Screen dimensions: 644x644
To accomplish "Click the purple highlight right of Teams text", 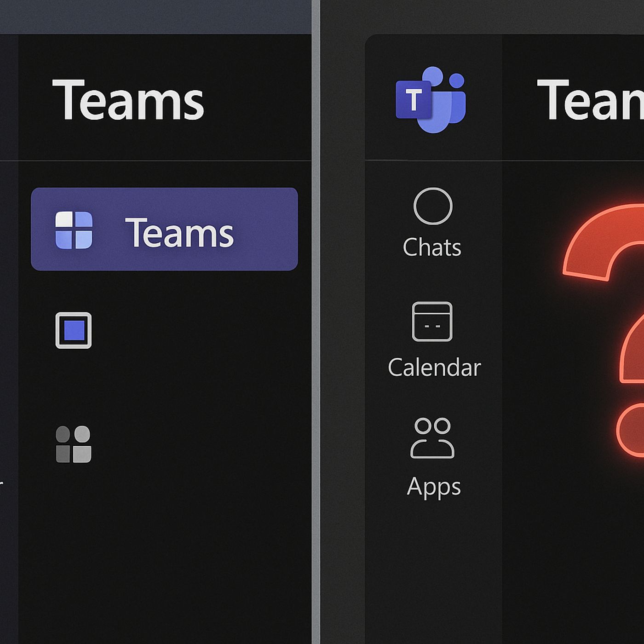I will click(267, 229).
